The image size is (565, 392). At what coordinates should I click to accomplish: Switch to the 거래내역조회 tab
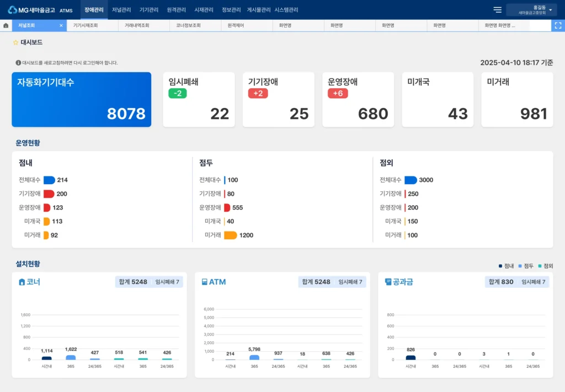(137, 25)
